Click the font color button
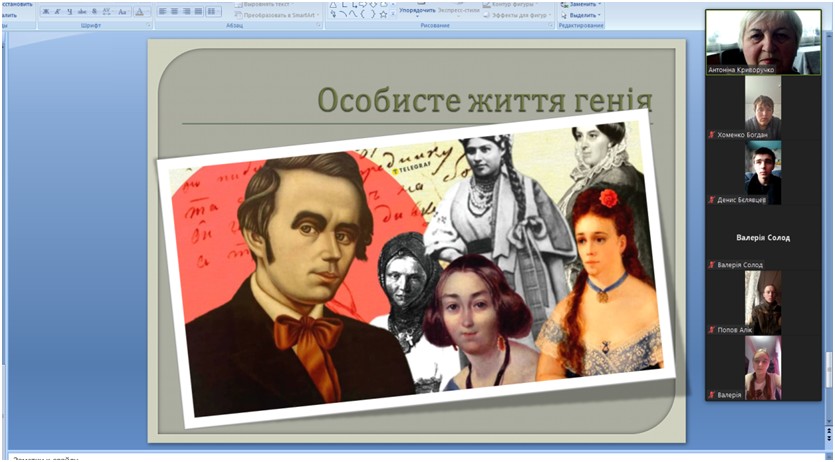The height and width of the screenshot is (462, 835). pos(140,12)
